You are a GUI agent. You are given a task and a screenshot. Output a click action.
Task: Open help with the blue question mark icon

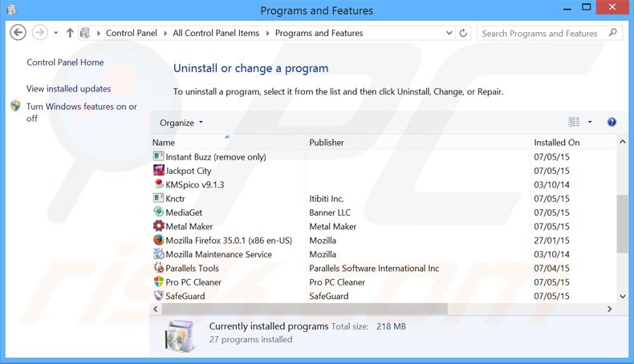click(x=612, y=122)
